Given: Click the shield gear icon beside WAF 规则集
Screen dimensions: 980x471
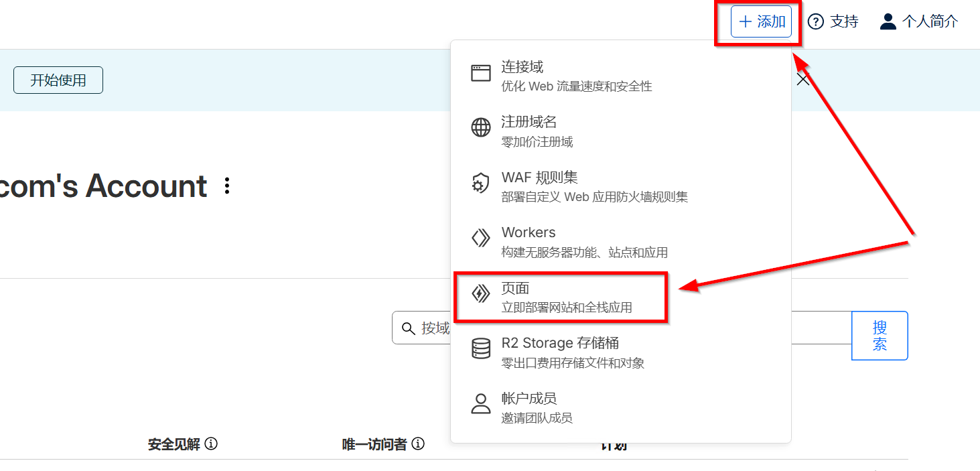Looking at the screenshot, I should click(x=481, y=183).
